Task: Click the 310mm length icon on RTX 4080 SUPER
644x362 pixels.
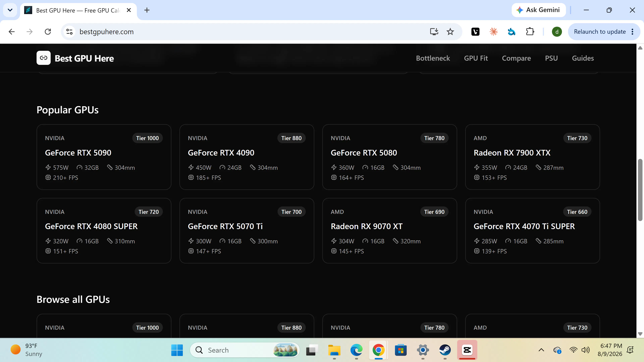Action: pos(110,241)
